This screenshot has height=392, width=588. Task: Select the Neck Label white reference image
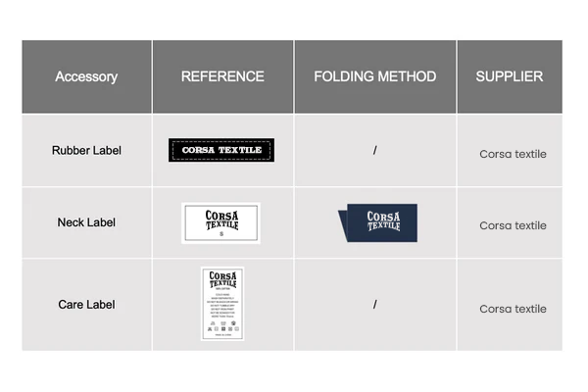click(x=220, y=223)
